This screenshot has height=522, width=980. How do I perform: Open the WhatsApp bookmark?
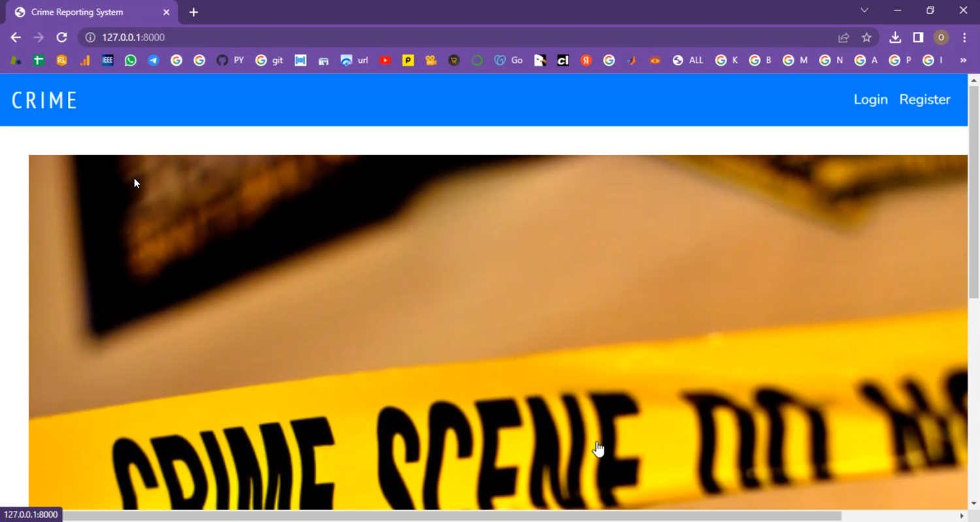pos(131,61)
